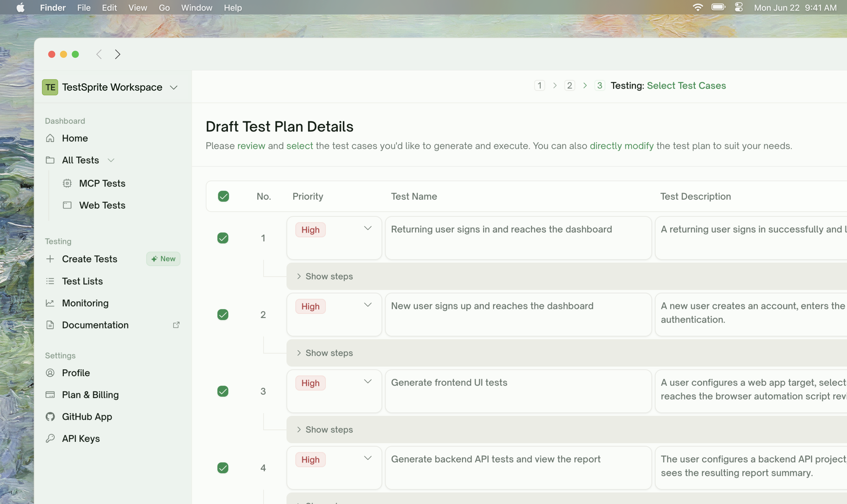Click the All Tests folder icon
This screenshot has height=504, width=847.
pos(50,160)
